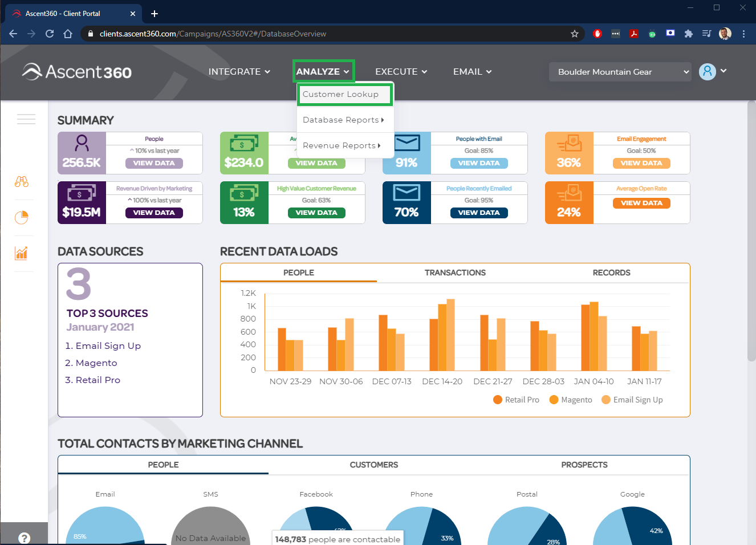The image size is (756, 545).
Task: Expand the INTEGRATE menu
Action: (x=239, y=72)
